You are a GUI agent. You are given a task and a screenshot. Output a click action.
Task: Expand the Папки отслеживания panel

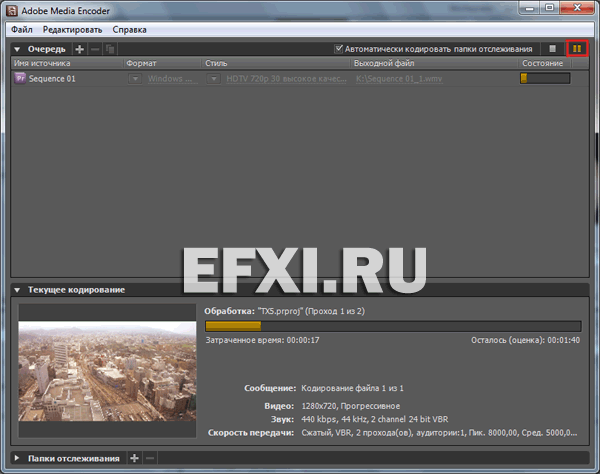tap(17, 458)
